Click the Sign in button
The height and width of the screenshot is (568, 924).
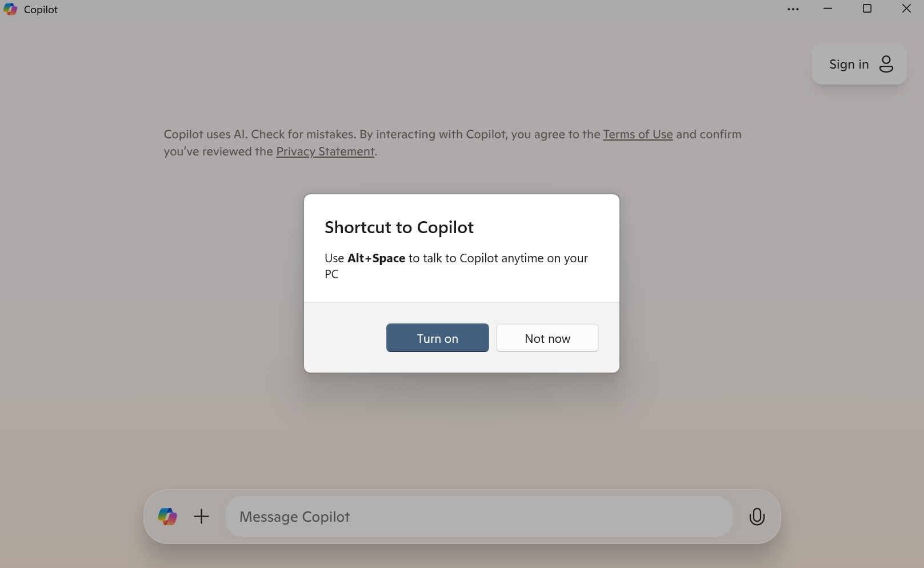click(x=858, y=64)
